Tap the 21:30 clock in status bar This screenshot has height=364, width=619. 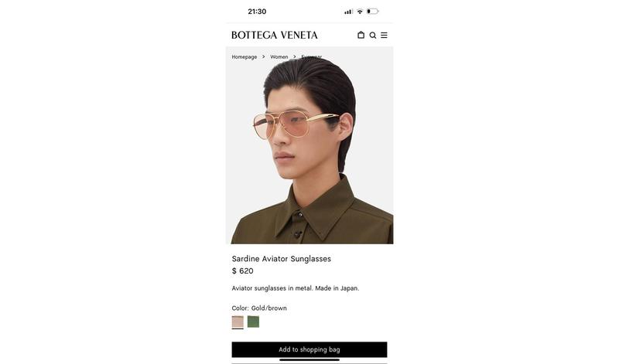[257, 12]
